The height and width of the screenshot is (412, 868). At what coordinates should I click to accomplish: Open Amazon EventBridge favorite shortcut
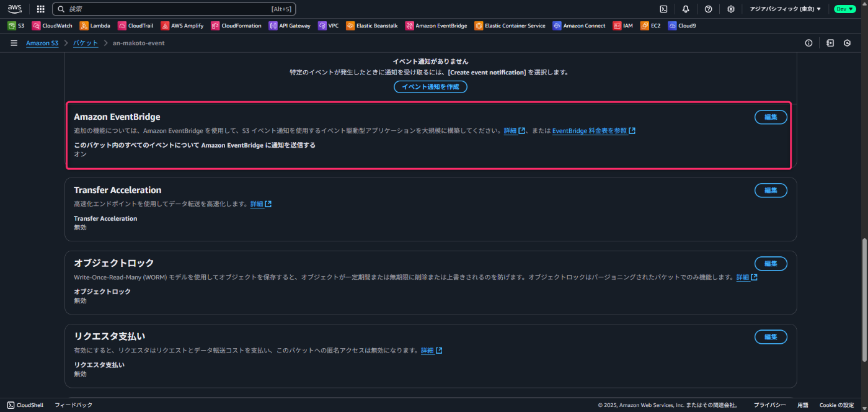tap(436, 26)
